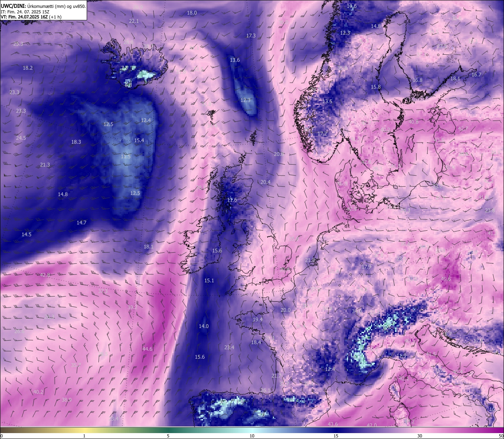The height and width of the screenshot is (439, 504).
Task: Click the colour scale tick label "1"
Action: click(x=84, y=436)
